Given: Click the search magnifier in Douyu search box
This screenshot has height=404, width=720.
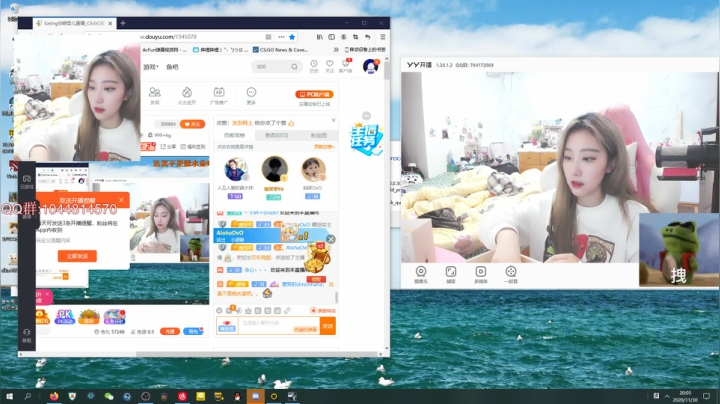Looking at the screenshot, I should click(294, 67).
